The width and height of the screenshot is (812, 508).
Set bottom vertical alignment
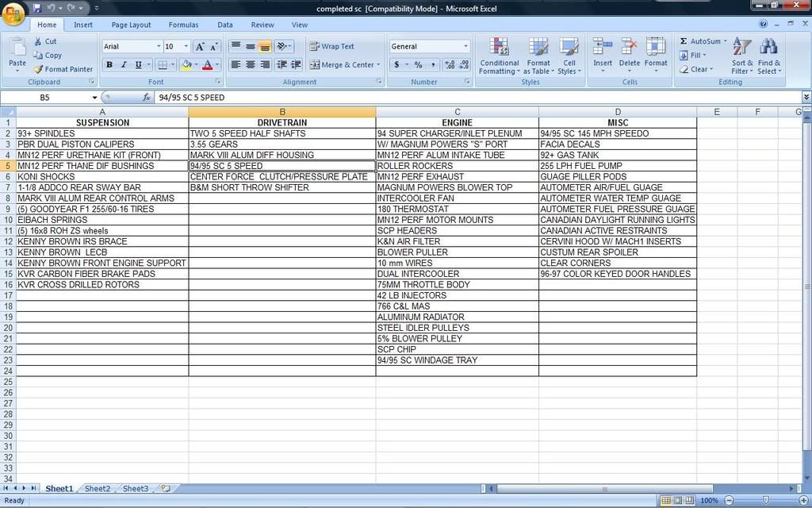265,46
